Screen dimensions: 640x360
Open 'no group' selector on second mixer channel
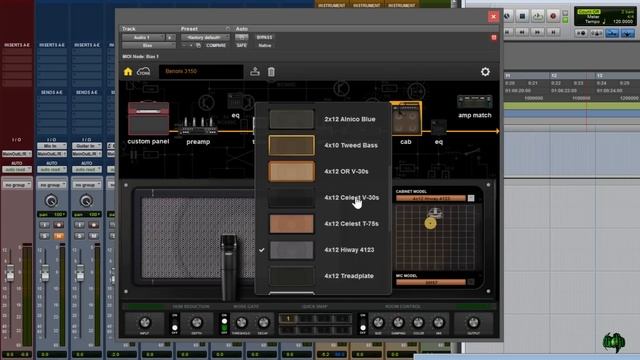(52, 185)
